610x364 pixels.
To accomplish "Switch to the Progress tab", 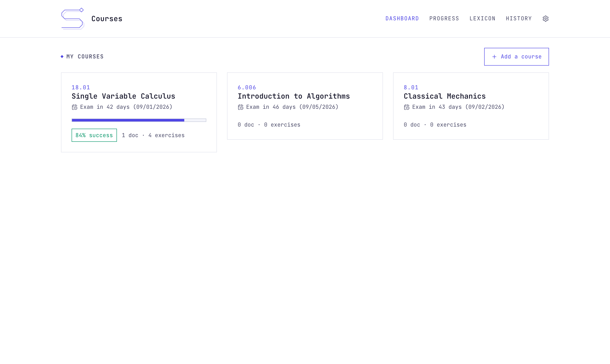I will [x=444, y=19].
